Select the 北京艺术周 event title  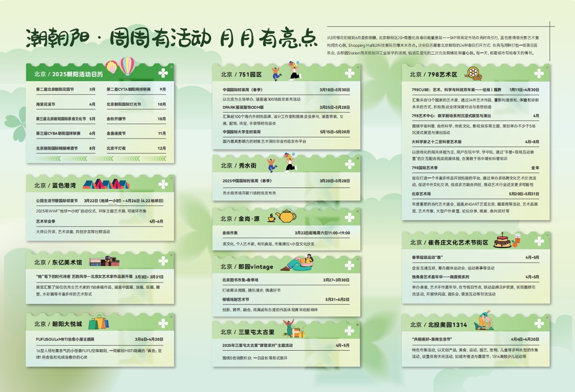tap(421, 194)
